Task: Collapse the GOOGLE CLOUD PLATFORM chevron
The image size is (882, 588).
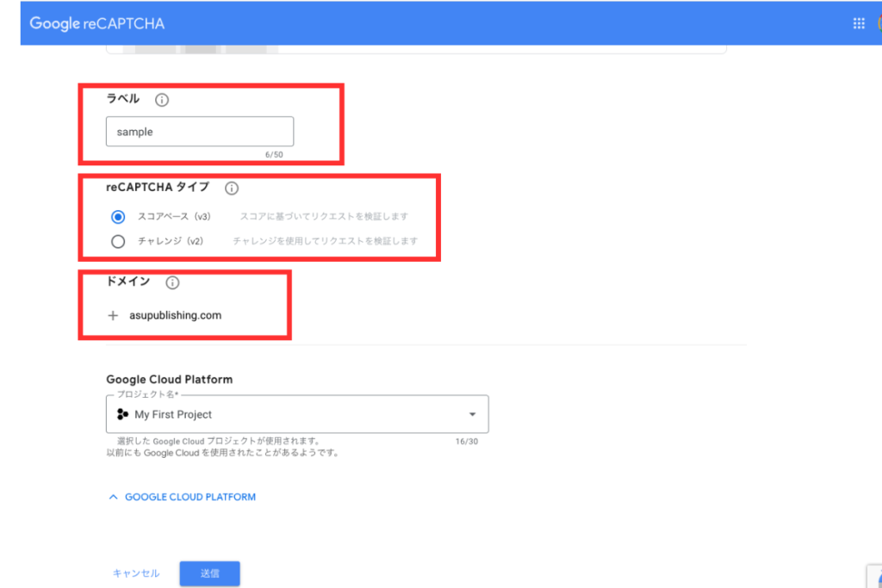Action: click(x=113, y=497)
